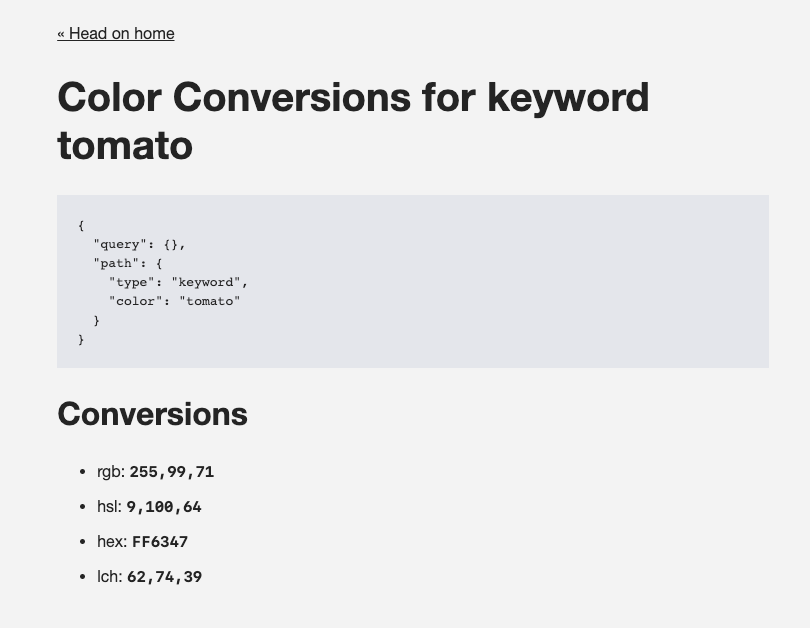Click the hex value FF6347
This screenshot has width=810, height=628.
click(x=160, y=542)
